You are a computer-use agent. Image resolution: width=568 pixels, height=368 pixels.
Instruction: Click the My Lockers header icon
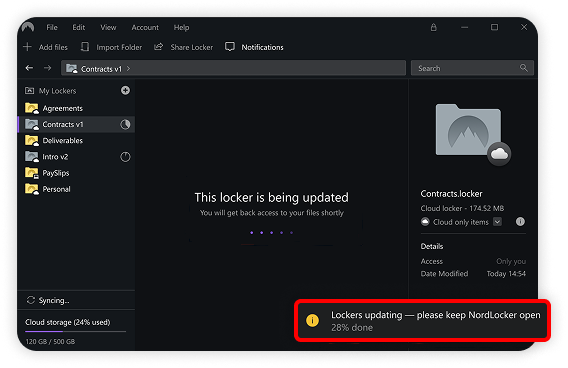click(29, 91)
